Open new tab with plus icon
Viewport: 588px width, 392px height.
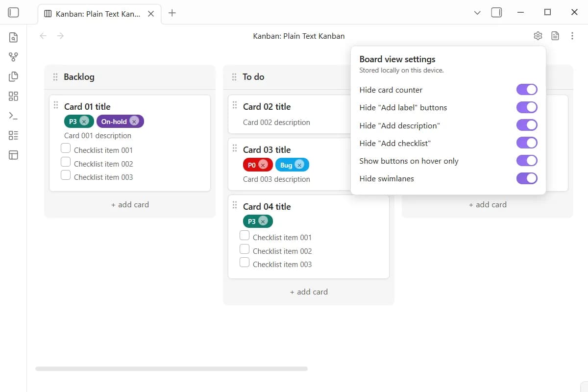172,13
